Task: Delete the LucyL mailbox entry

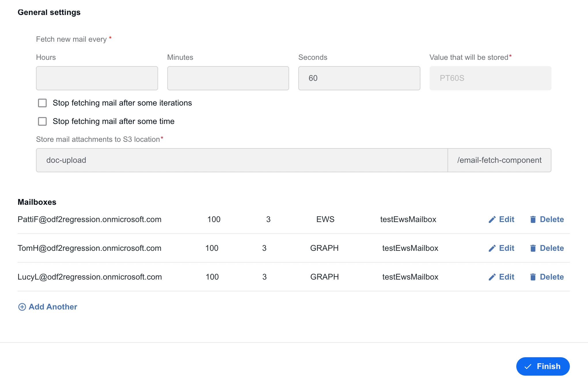Action: tap(547, 277)
